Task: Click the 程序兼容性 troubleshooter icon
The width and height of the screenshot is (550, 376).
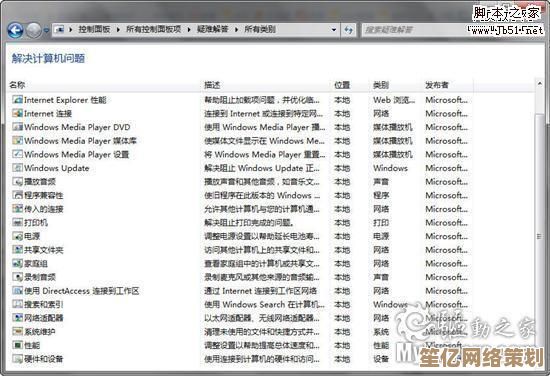Action: click(17, 195)
